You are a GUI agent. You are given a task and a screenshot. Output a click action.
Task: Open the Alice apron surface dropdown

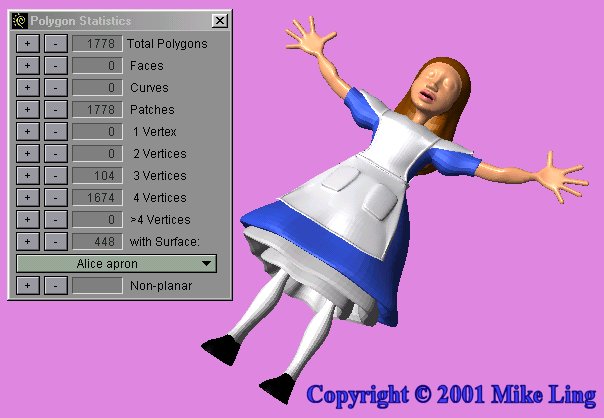pos(118,264)
